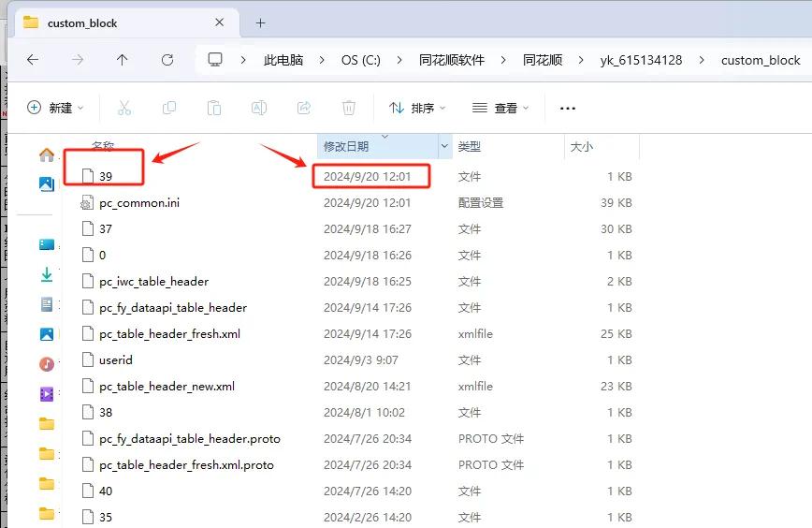
Task: Click the Rename toolbar icon
Action: [x=259, y=108]
